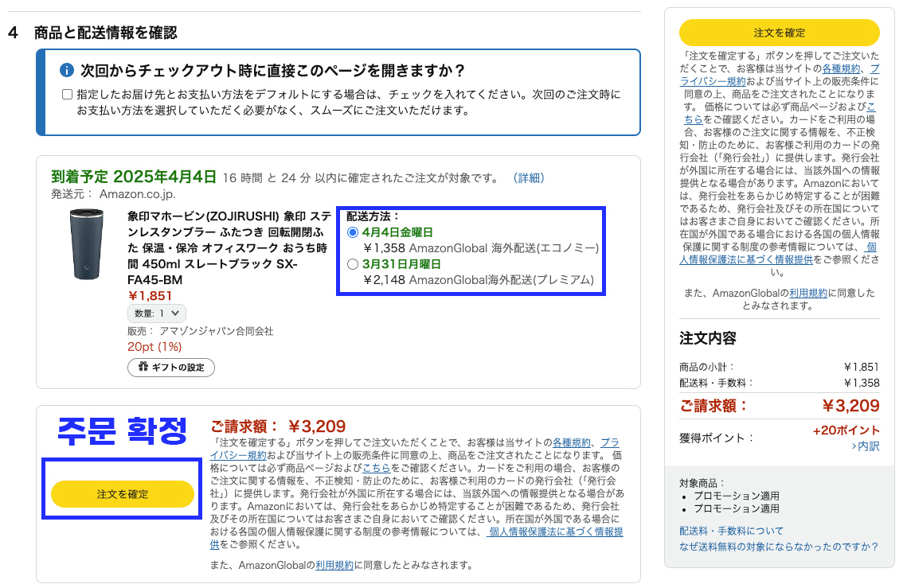Open the 数量: 1 quantity dropdown

[x=157, y=313]
